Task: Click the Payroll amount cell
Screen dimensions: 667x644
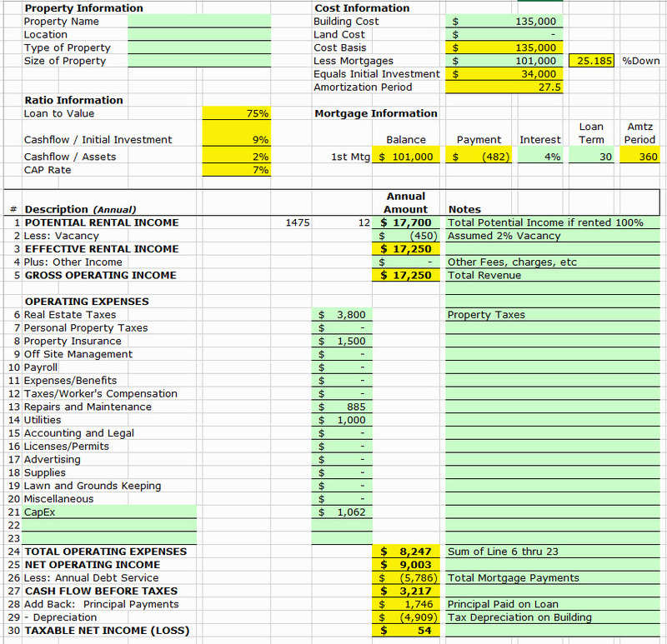Action: 342,367
